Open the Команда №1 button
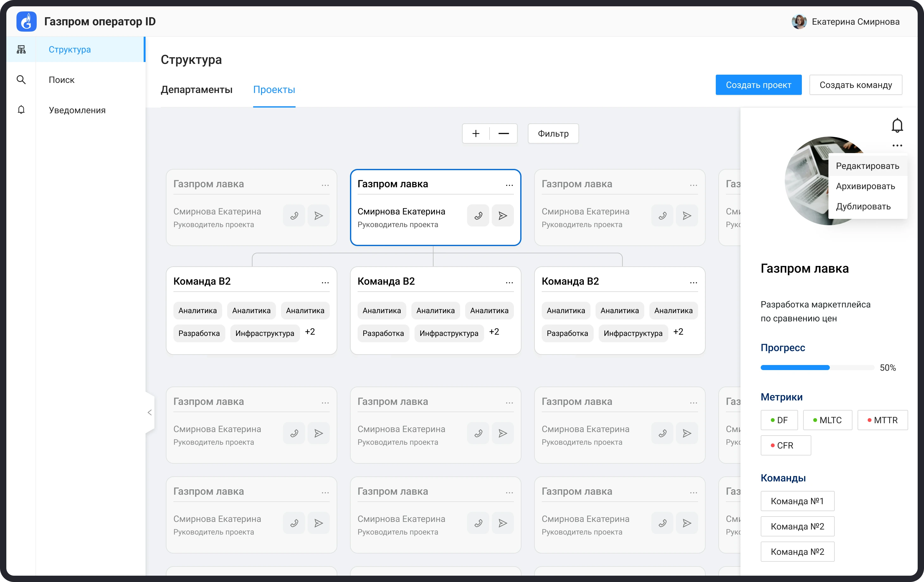 (797, 501)
